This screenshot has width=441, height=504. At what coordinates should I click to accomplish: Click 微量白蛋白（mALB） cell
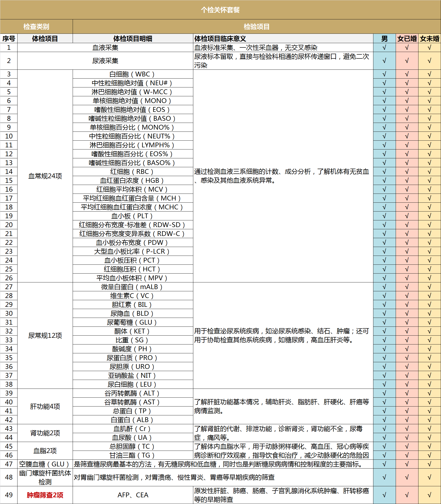[x=133, y=287]
